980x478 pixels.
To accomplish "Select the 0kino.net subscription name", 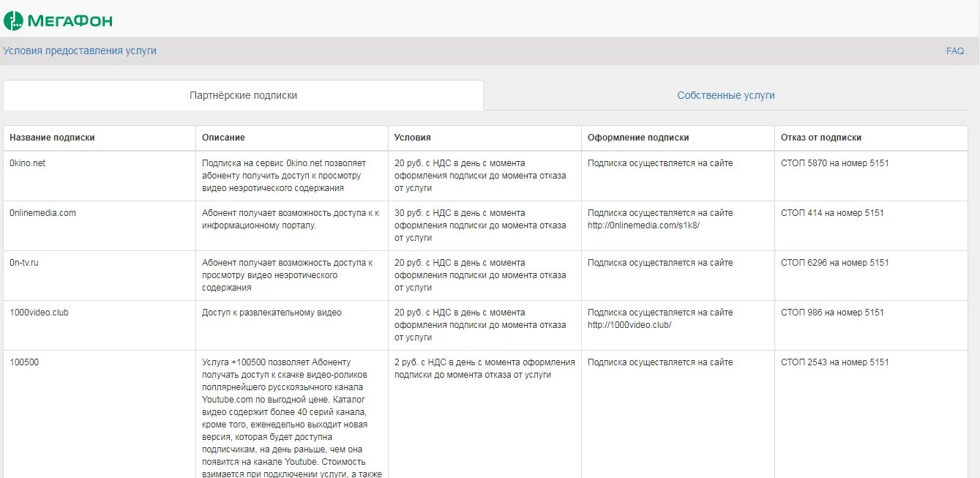I will pos(27,163).
